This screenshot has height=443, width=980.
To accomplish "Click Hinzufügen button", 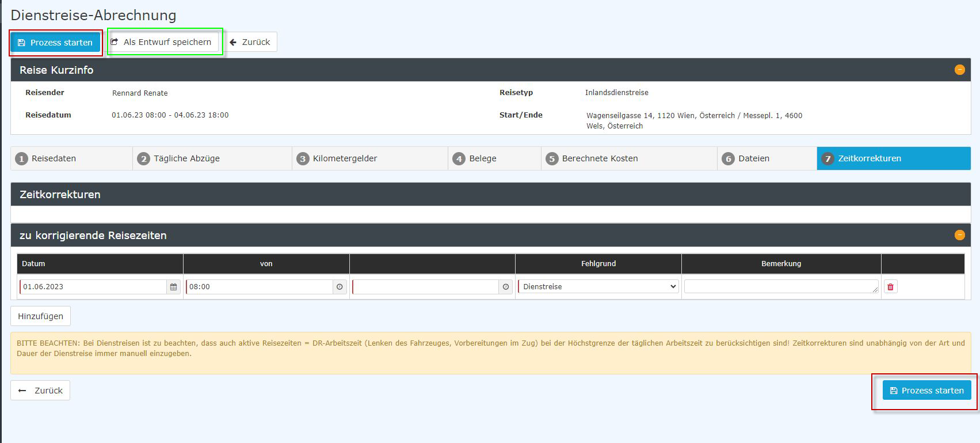I will (x=40, y=316).
